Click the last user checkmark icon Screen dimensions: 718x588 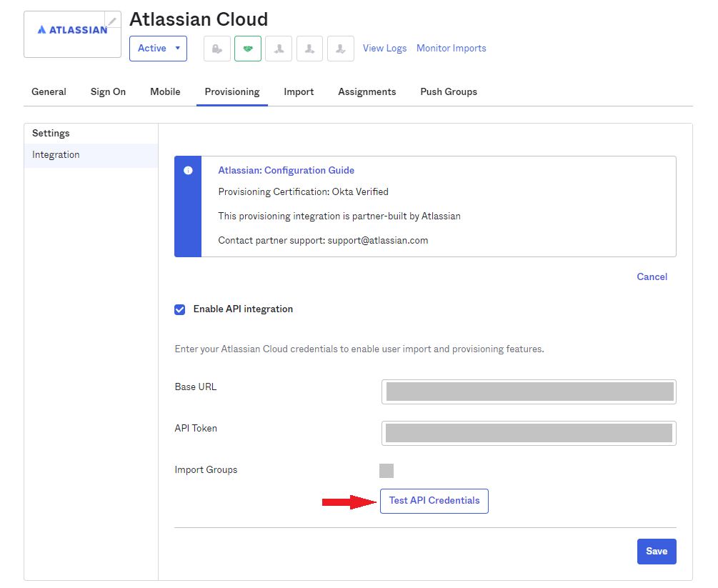click(341, 49)
